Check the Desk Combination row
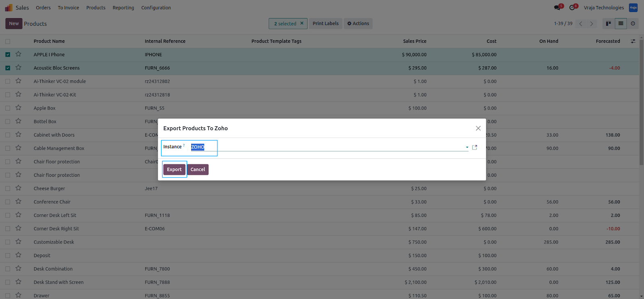This screenshot has width=644, height=299. pos(8,269)
